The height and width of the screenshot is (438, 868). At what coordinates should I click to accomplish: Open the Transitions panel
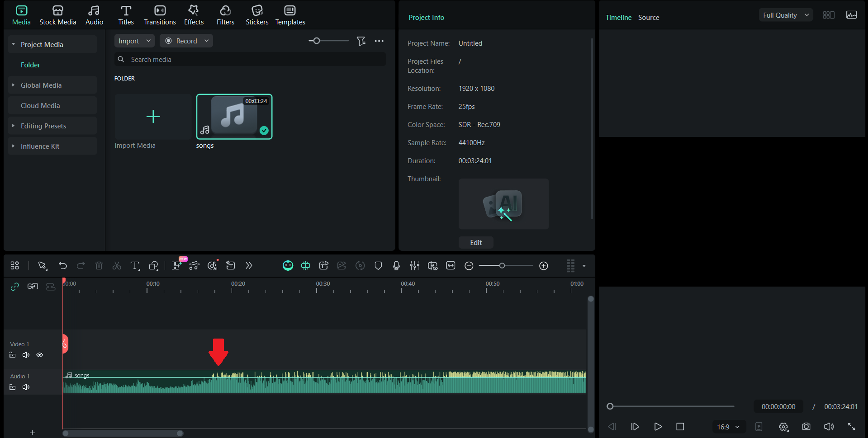coord(160,14)
